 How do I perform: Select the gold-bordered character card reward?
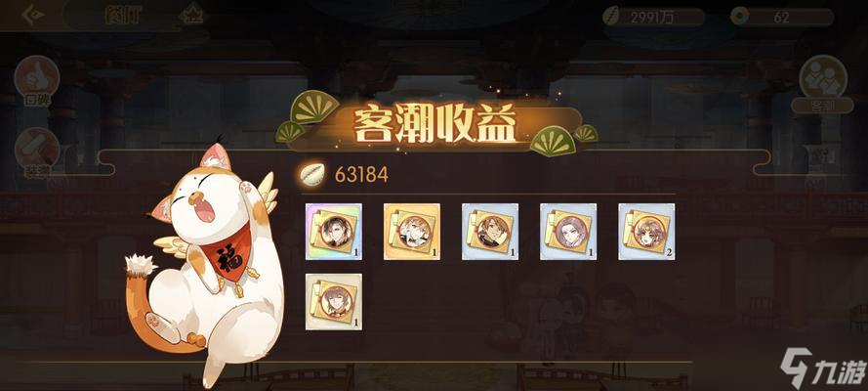tap(412, 232)
